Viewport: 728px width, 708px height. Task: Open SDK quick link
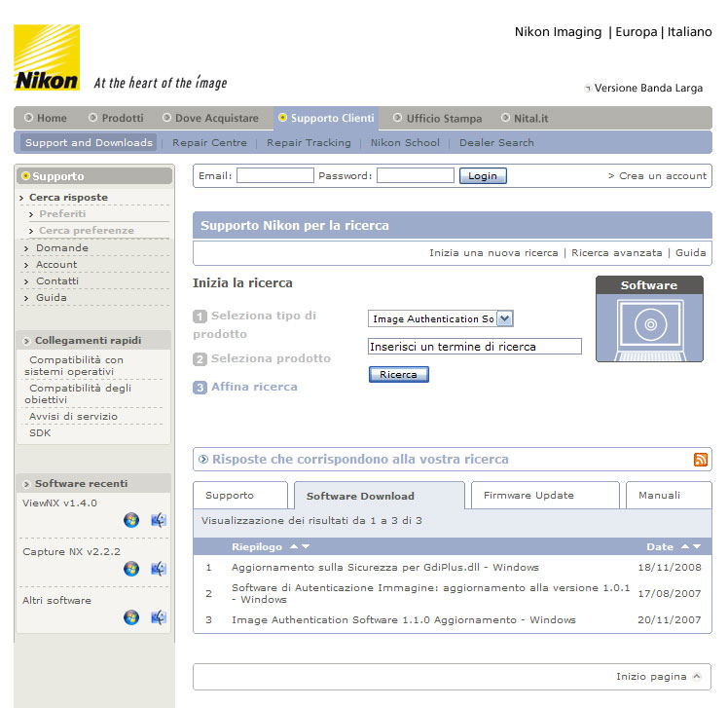tap(40, 433)
